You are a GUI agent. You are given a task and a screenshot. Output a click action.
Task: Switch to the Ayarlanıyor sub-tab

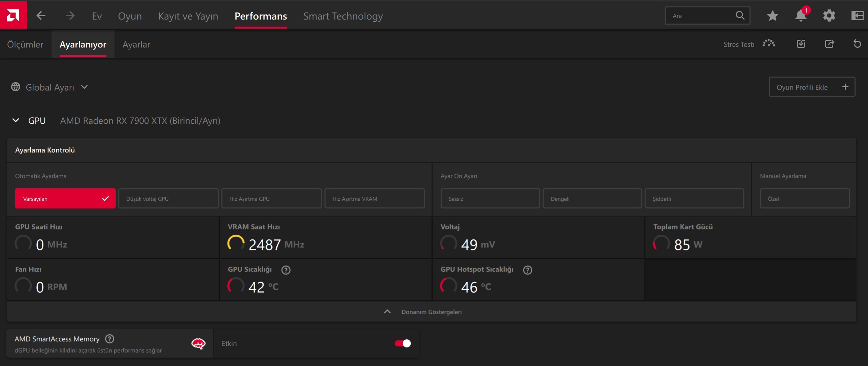click(83, 44)
